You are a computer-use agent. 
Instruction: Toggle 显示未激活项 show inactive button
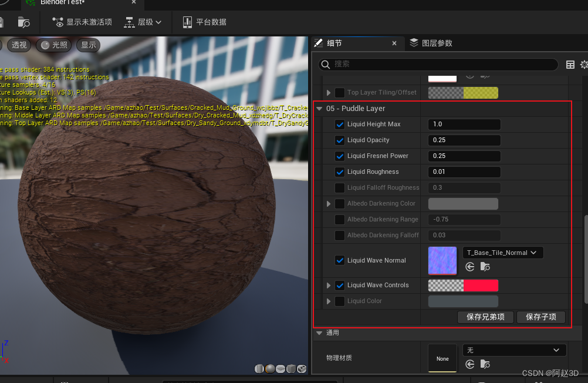pos(82,22)
